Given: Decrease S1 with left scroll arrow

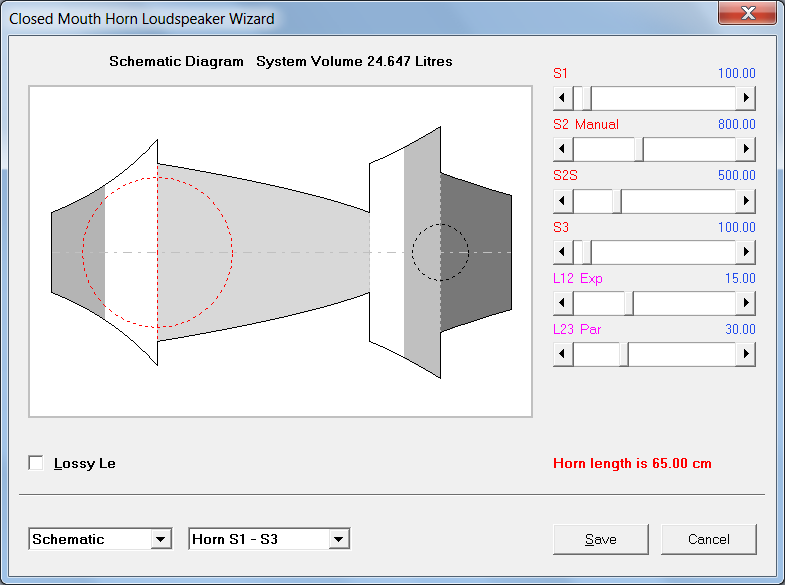Looking at the screenshot, I should point(563,98).
